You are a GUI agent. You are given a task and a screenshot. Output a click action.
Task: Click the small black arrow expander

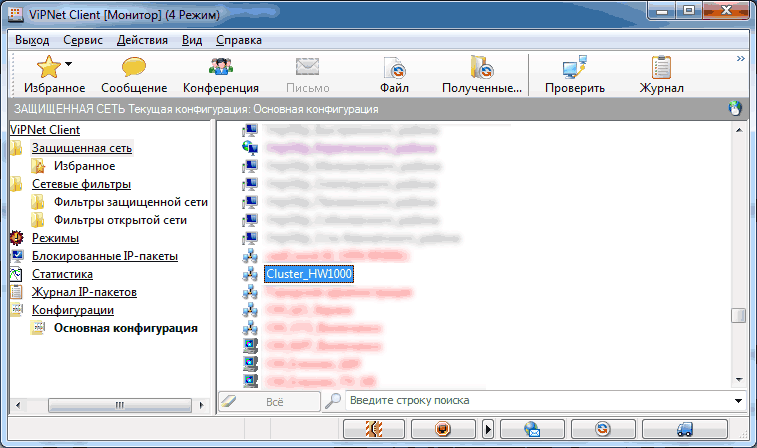[488, 429]
